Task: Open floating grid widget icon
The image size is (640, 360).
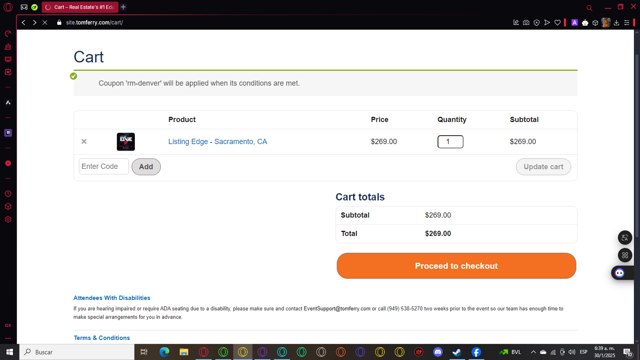Action: tap(625, 256)
